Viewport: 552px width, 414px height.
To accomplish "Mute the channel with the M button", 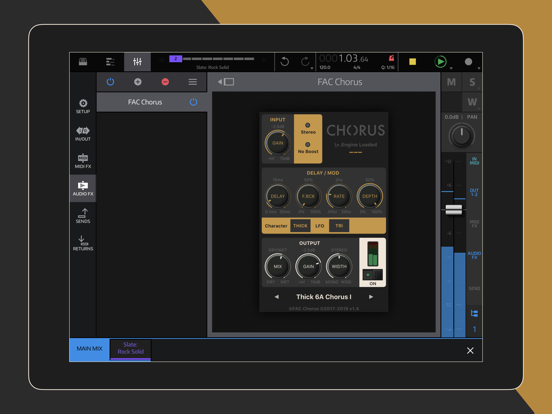I will coord(451,82).
